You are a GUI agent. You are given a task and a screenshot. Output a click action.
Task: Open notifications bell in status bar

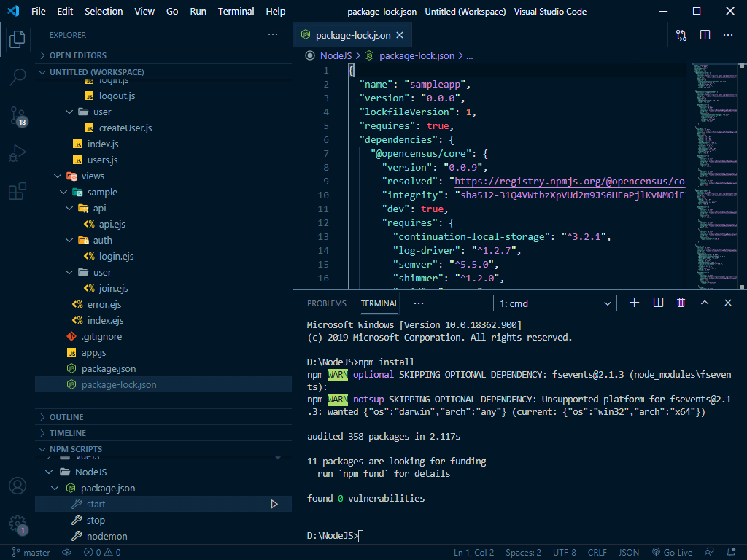coord(731,553)
